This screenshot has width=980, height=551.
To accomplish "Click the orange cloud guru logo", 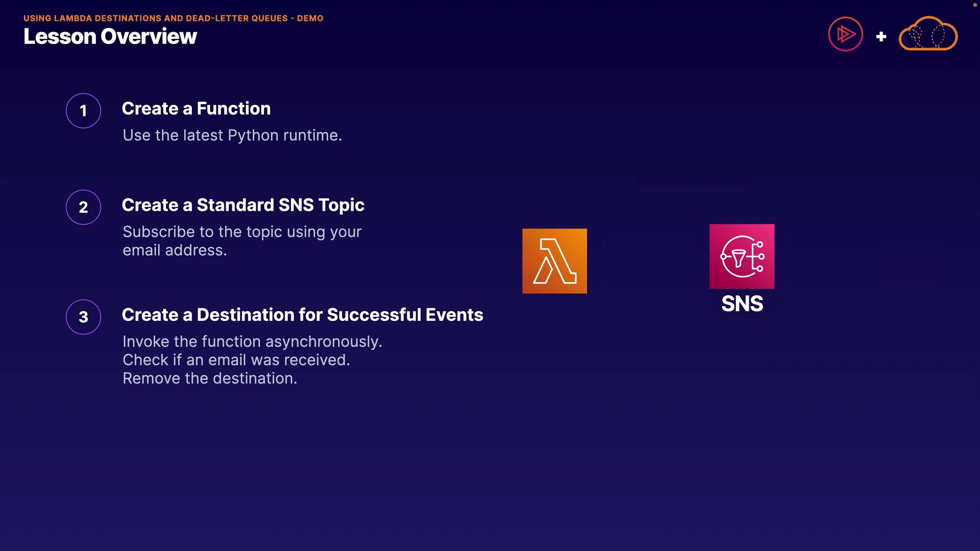I will click(928, 34).
